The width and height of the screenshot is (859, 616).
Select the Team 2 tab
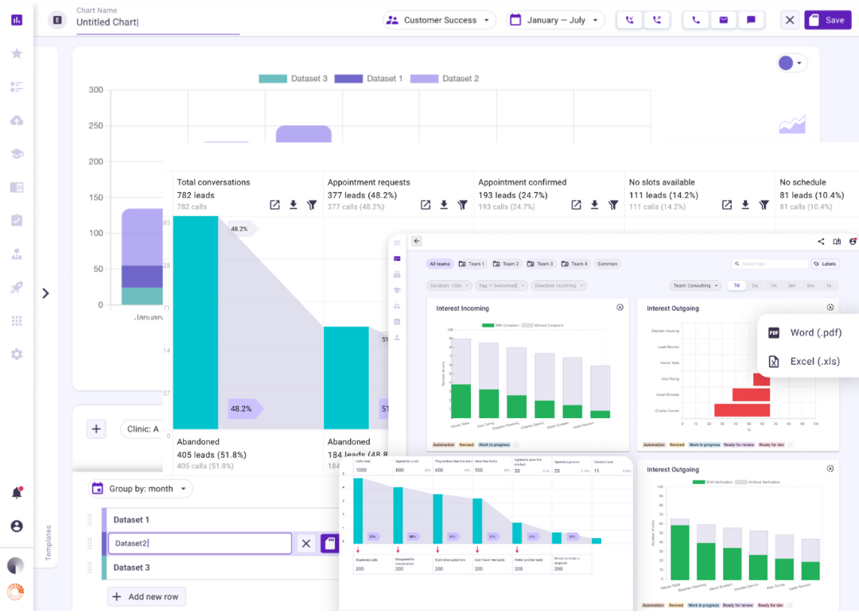click(x=506, y=264)
